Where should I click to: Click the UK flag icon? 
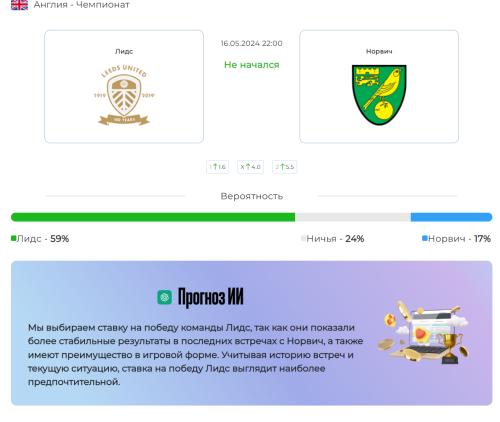(19, 5)
